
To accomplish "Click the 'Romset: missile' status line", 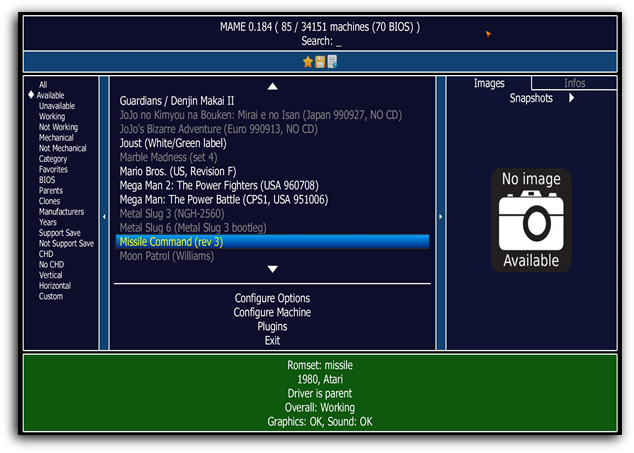I will tap(320, 365).
